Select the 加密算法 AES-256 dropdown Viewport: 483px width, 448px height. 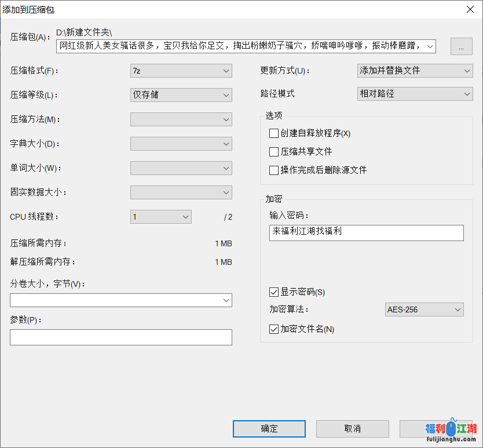coord(424,309)
